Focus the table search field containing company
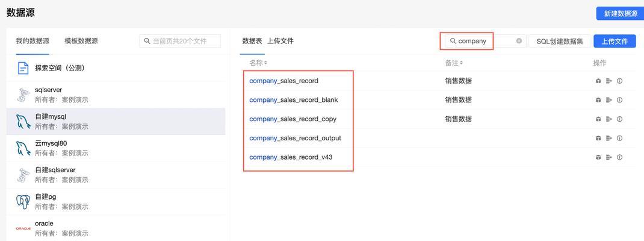This screenshot has width=644, height=241. pos(486,41)
